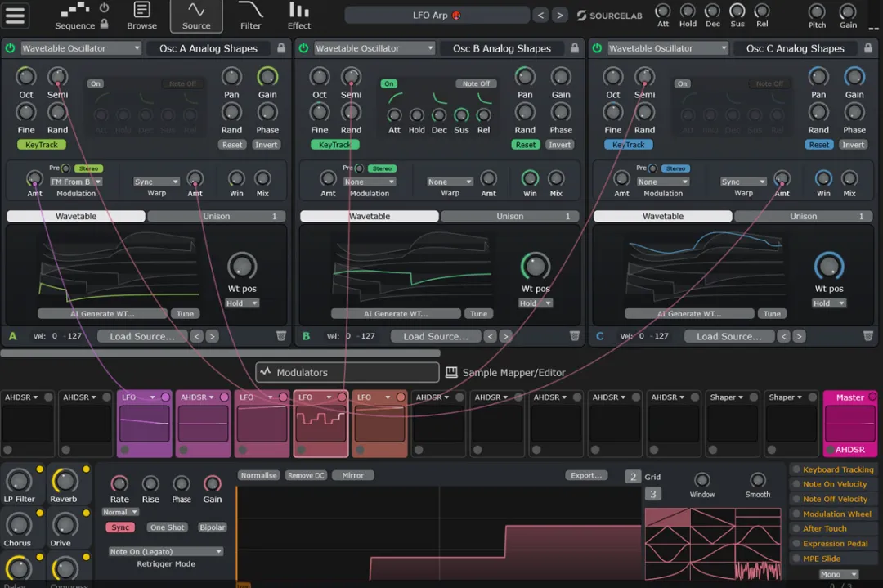Image resolution: width=883 pixels, height=588 pixels.
Task: Select Osc A Unison tab
Action: click(216, 216)
